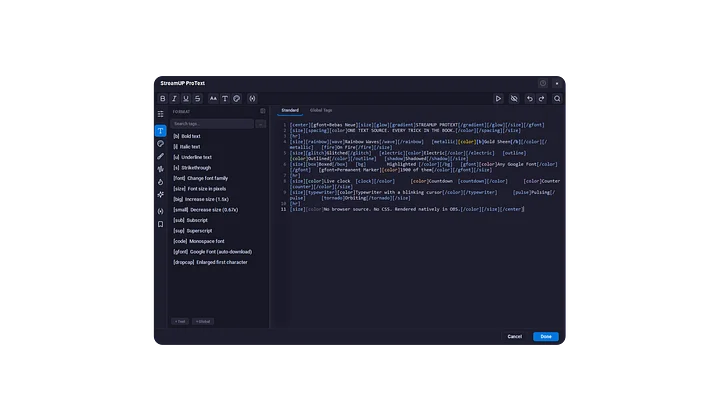Select the color palette sidebar category

160,144
